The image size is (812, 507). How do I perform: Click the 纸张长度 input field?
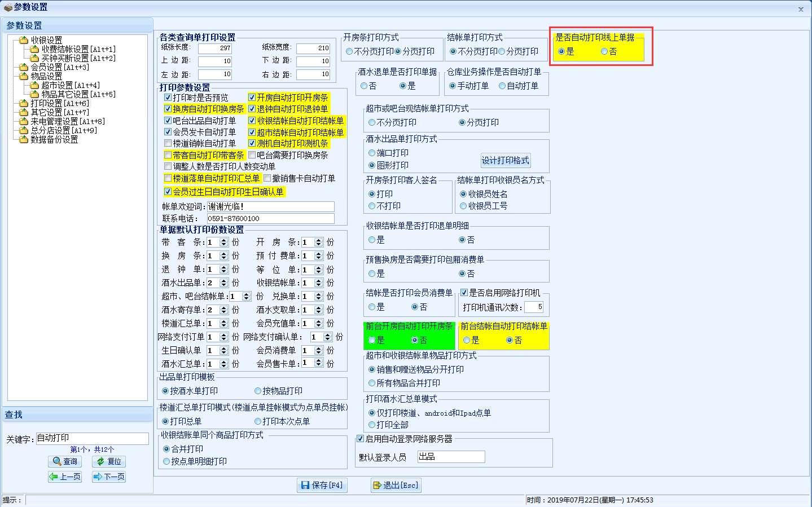coord(215,48)
